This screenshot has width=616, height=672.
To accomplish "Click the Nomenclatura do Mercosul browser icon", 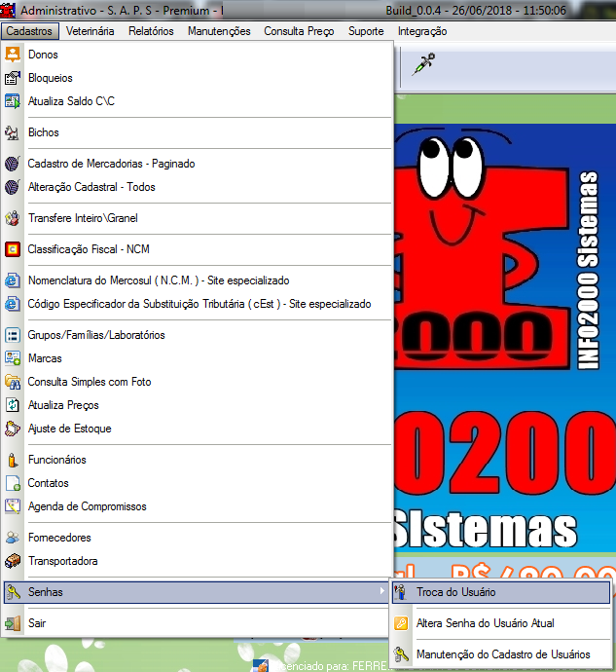I will [13, 280].
